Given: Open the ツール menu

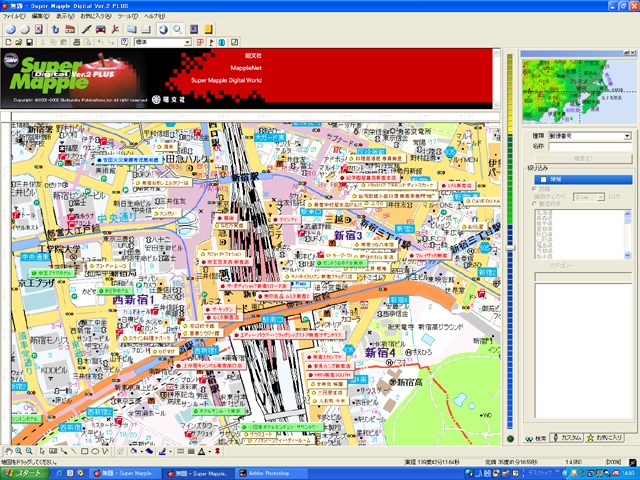Looking at the screenshot, I should (x=128, y=16).
